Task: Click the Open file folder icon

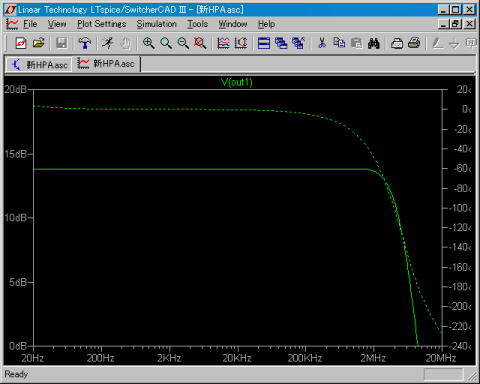Action: 39,43
